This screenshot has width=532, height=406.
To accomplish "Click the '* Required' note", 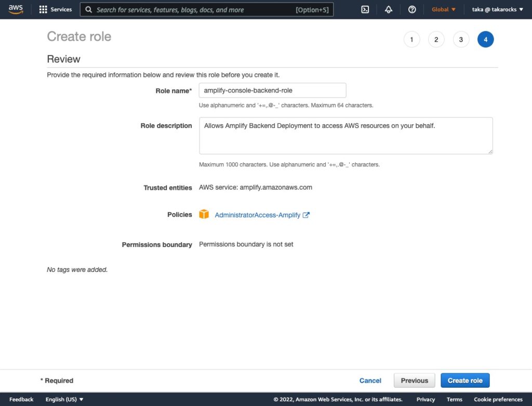I will click(57, 381).
